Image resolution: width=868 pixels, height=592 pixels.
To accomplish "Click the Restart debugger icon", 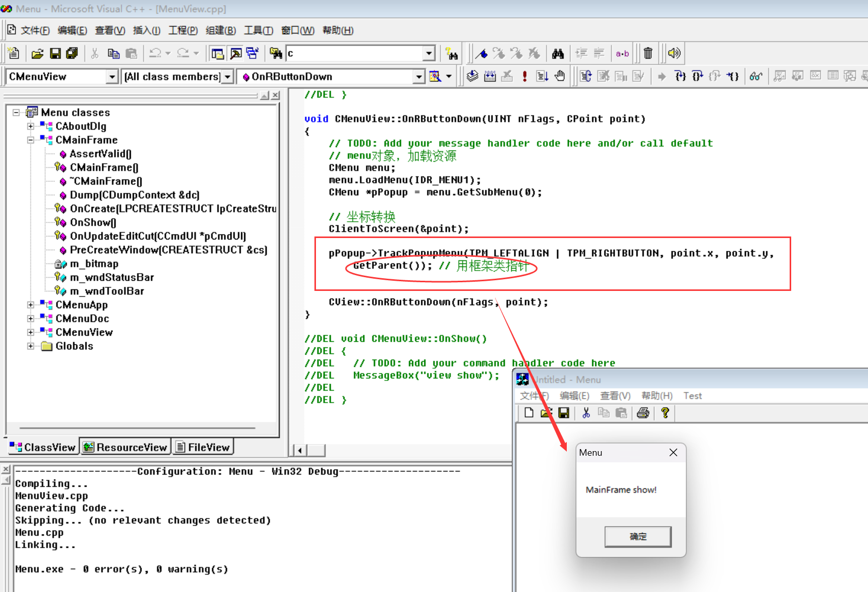I will pos(586,76).
